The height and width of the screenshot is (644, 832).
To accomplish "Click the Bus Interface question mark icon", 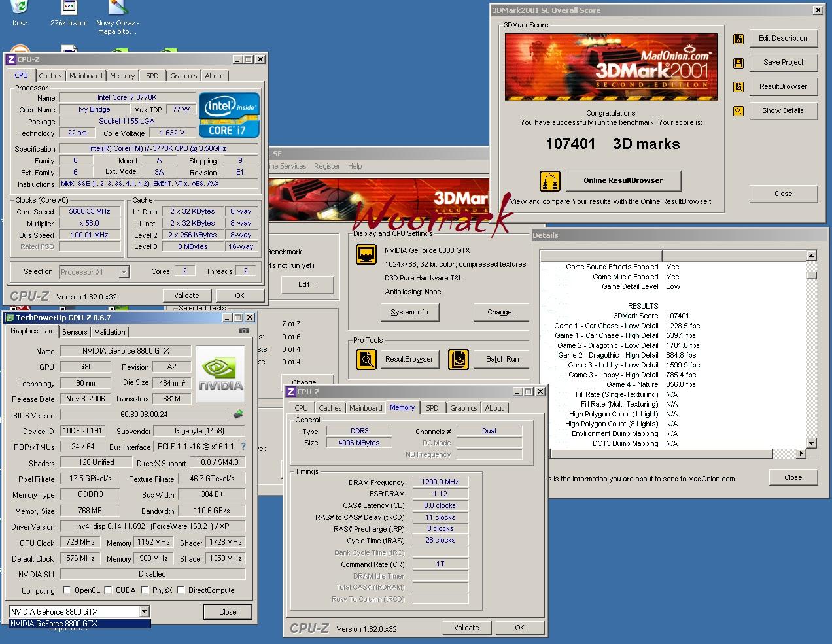I will pyautogui.click(x=243, y=447).
